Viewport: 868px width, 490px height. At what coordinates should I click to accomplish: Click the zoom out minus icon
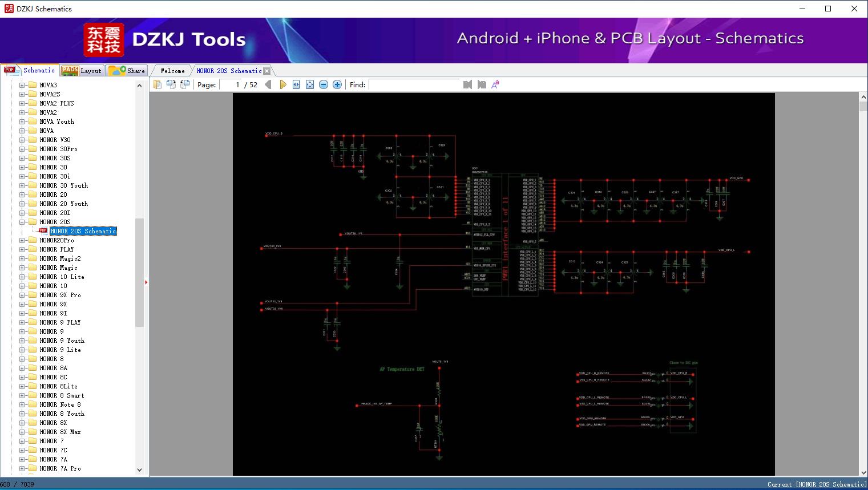pos(324,84)
